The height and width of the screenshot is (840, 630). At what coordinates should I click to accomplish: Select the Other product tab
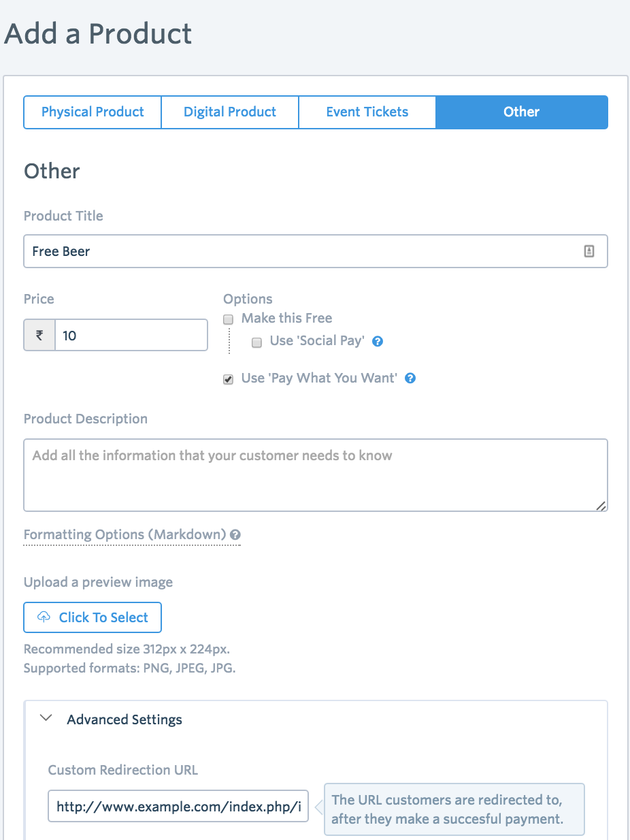coord(521,112)
